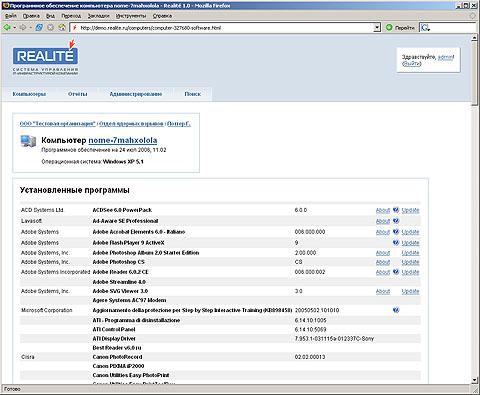Go back with the Back arrow
Screen dimensions: 480x395
tap(7, 28)
